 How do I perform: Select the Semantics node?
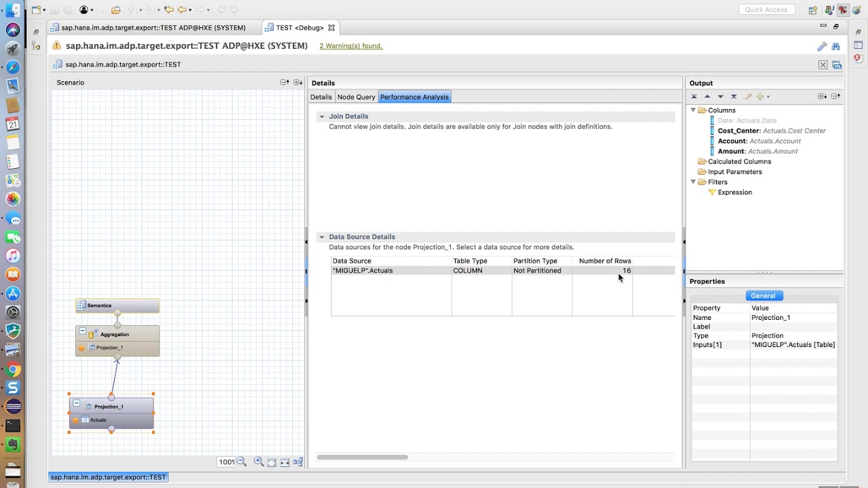[117, 306]
